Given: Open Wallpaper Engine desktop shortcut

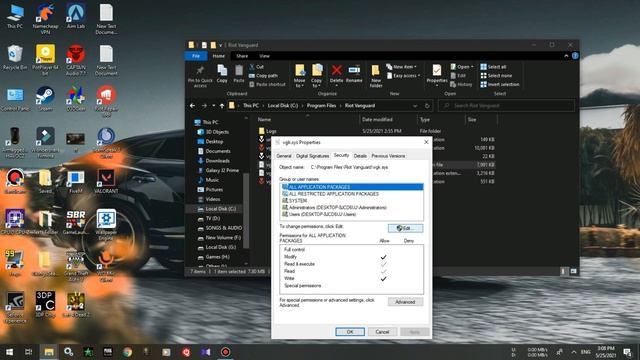Looking at the screenshot, I should coord(106,225).
